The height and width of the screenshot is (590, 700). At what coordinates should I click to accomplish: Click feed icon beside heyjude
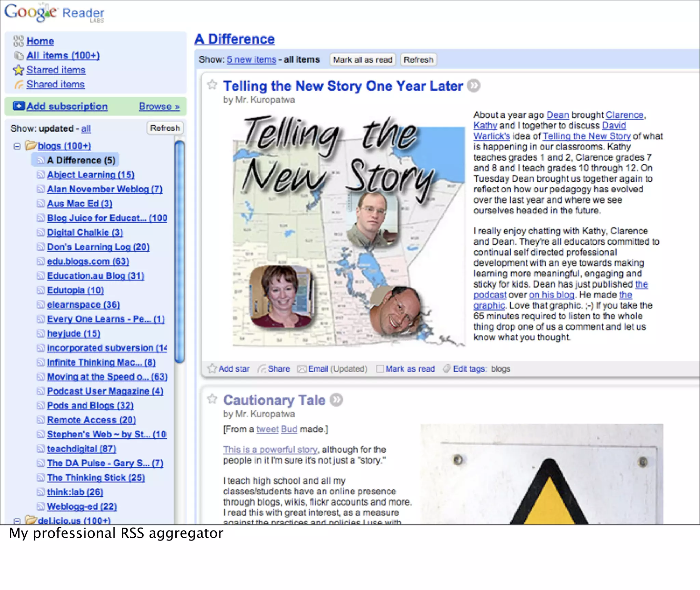40,333
